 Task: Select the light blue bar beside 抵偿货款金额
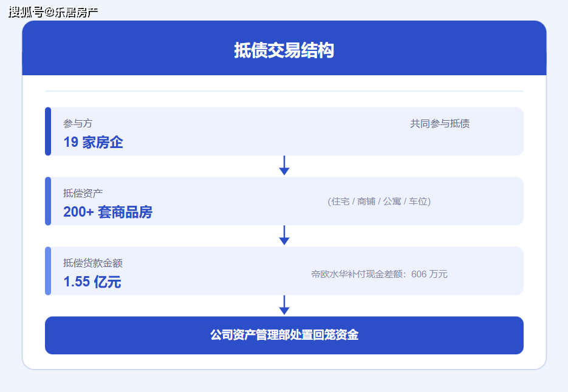pyautogui.click(x=47, y=272)
